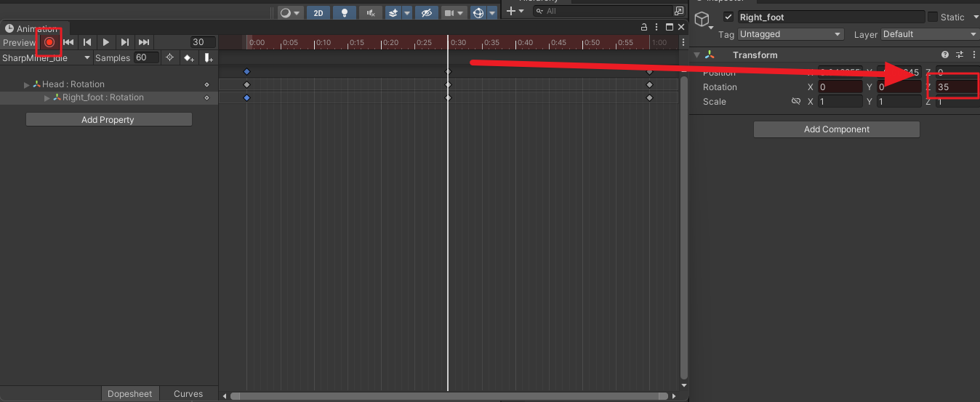Click the timeline ruler at 0:15
The width and height of the screenshot is (980, 402).
[348, 42]
